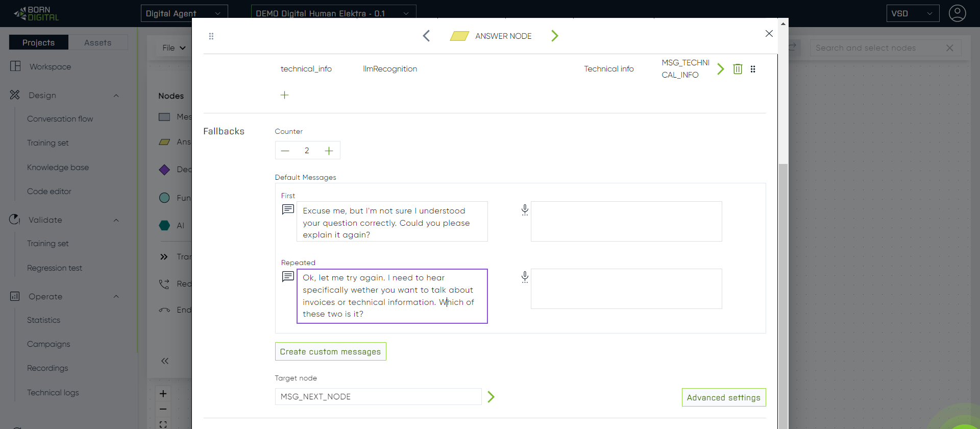The width and height of the screenshot is (980, 429).
Task: Open Statistics
Action: 43,320
